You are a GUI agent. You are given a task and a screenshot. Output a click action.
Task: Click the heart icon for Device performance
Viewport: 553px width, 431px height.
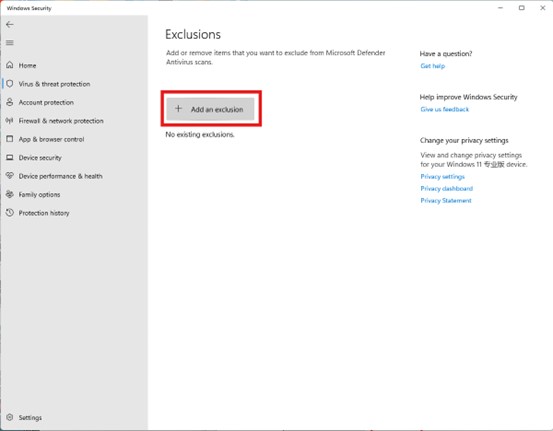10,176
